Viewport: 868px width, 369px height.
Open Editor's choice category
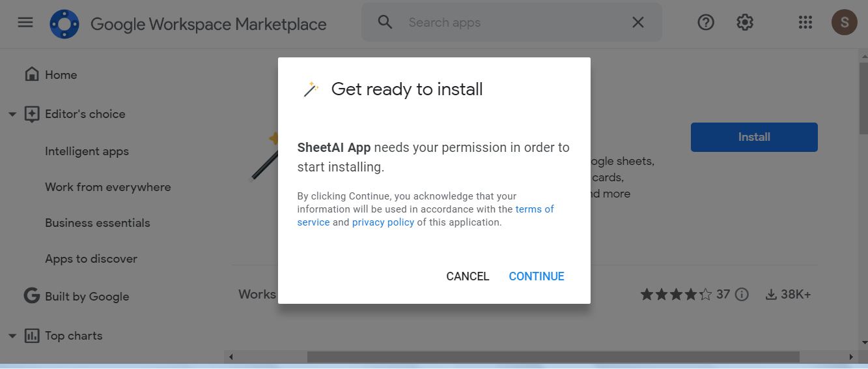(x=85, y=114)
